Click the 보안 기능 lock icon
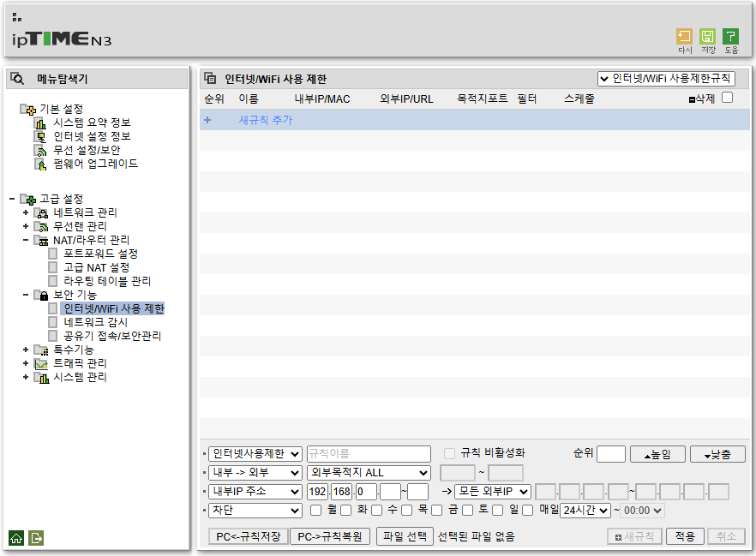Viewport: 756px width, 556px height. tap(41, 295)
